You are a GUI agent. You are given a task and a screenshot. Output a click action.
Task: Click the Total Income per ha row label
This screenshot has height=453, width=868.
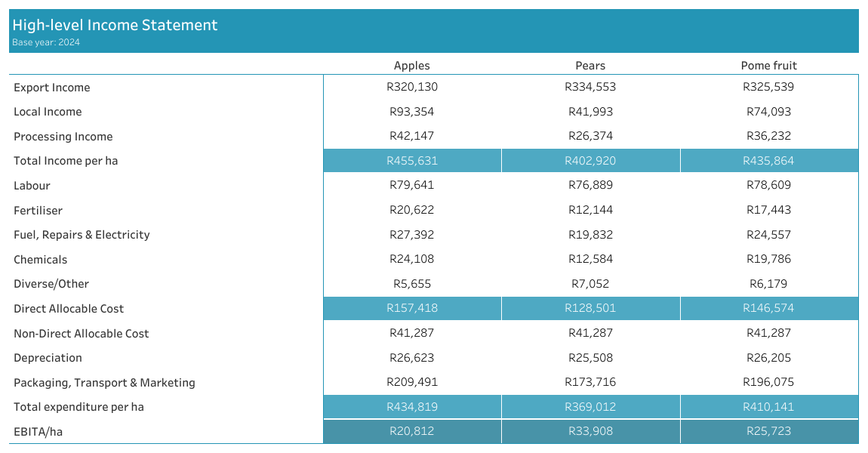(66, 161)
